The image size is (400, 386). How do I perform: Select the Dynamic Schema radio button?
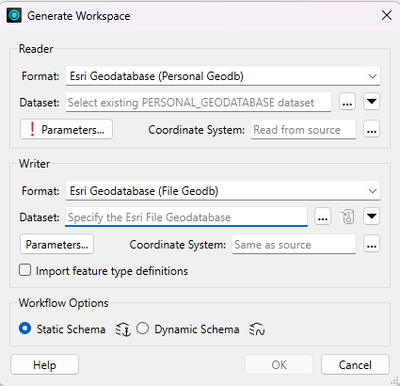pos(142,329)
